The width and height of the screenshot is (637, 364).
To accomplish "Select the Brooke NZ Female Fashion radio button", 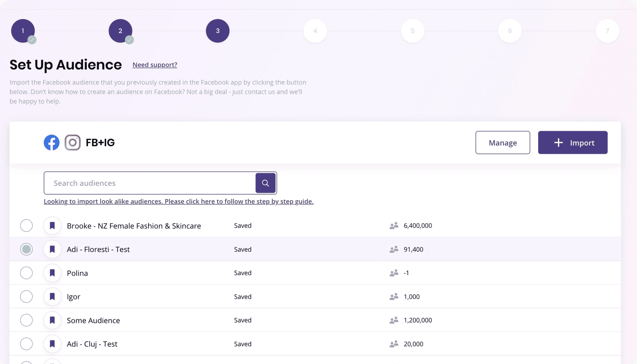I will [x=26, y=226].
